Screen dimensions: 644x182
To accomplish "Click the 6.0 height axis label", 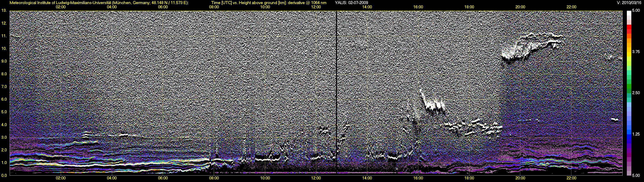I will [x=4, y=99].
